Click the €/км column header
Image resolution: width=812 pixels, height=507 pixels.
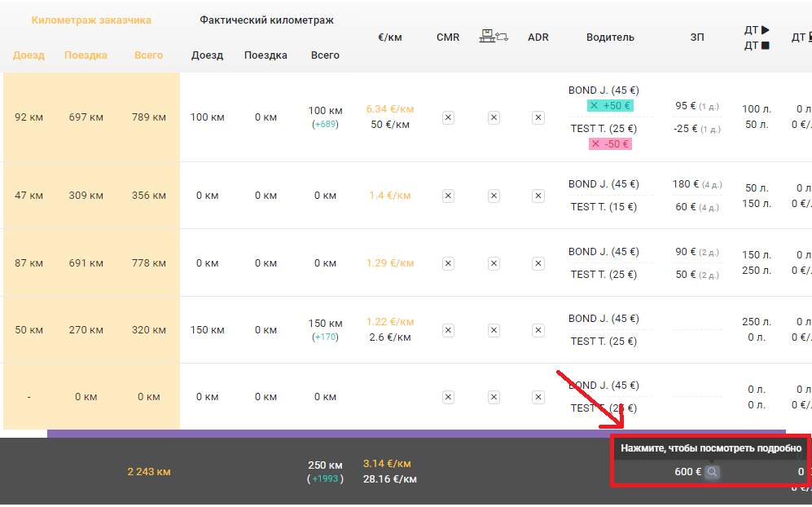pyautogui.click(x=390, y=37)
